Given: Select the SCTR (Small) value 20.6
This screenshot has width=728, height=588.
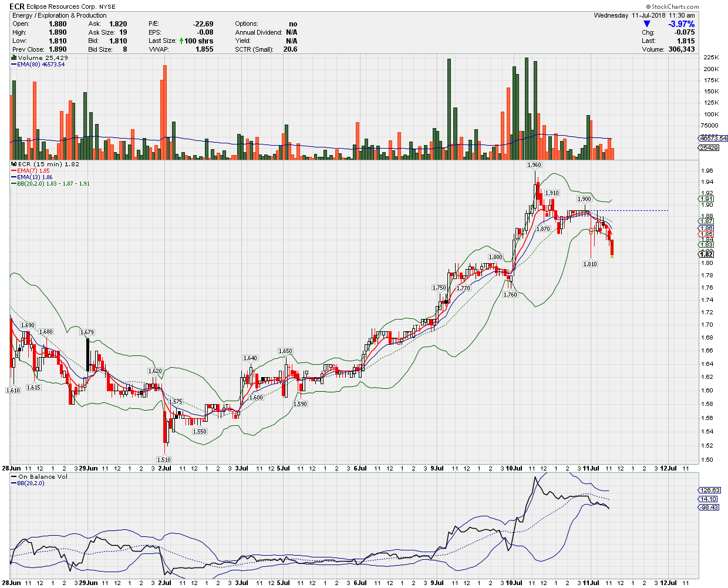Looking at the screenshot, I should 290,49.
